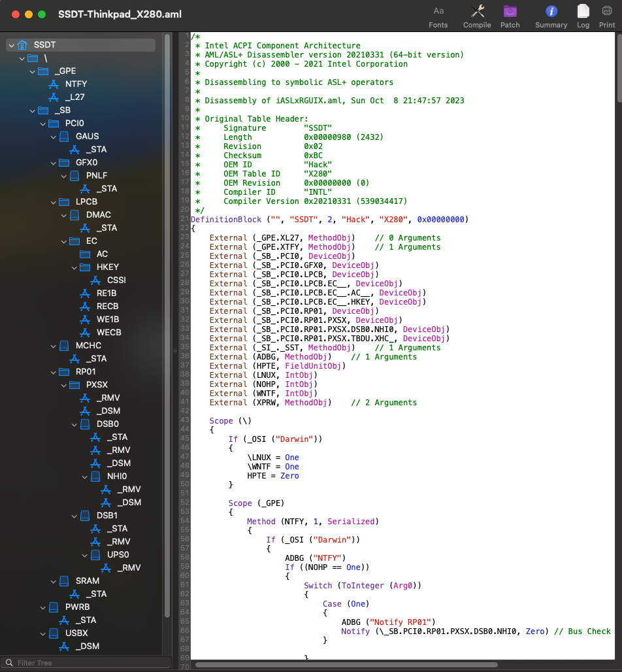Screen dimensions: 622x672
Task: Click the DefinitionBlock line in editor
Action: coord(329,220)
